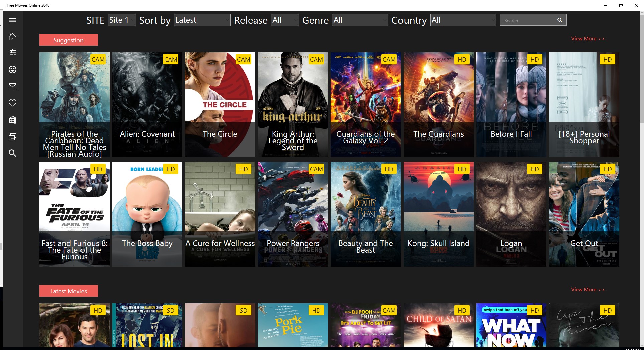Open the Country dropdown
This screenshot has height=350, width=644.
pos(463,20)
